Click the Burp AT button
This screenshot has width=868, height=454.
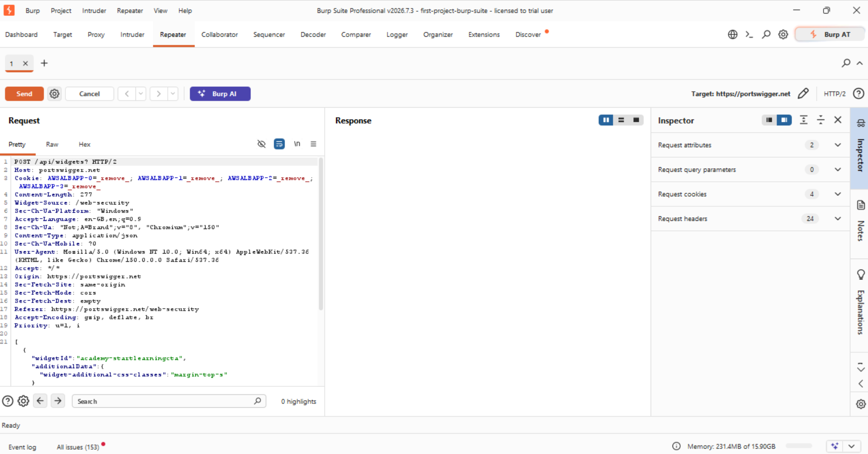[830, 35]
